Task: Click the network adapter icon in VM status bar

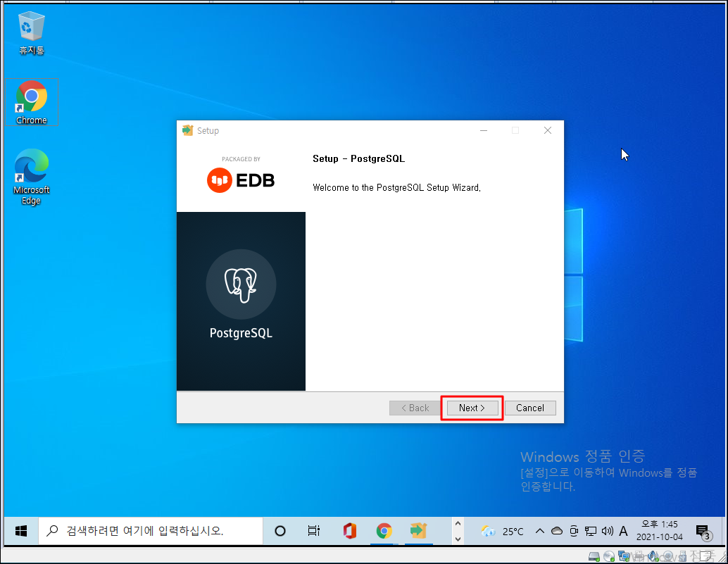Action: tap(624, 556)
